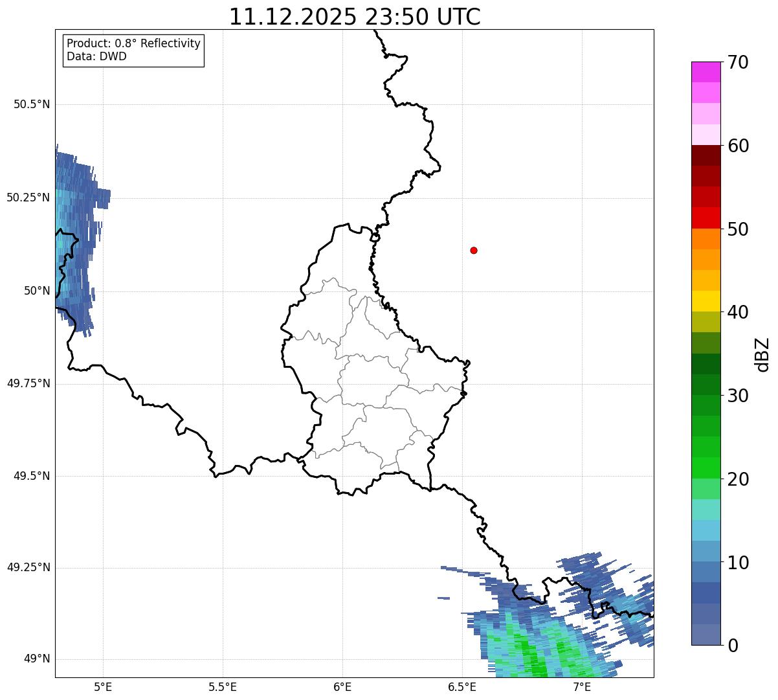778x700 pixels.
Task: Pick the orange swatch just below 50
Action: tap(706, 239)
